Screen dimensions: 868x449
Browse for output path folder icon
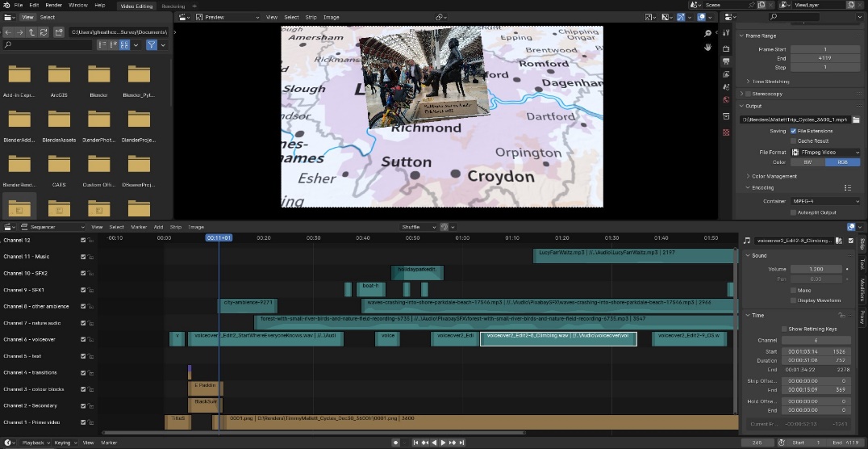coord(856,120)
